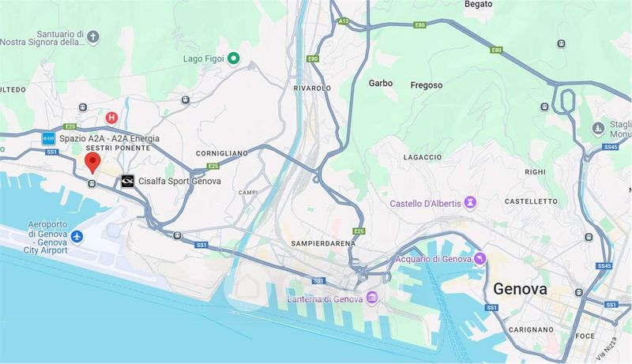Click the Lanterna di Genova museum icon

click(371, 298)
